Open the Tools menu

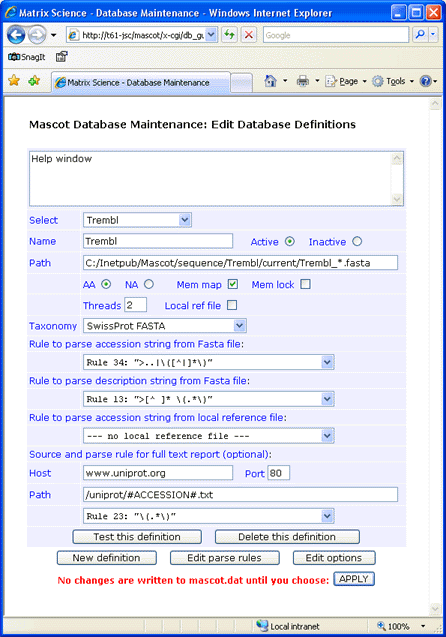point(393,82)
